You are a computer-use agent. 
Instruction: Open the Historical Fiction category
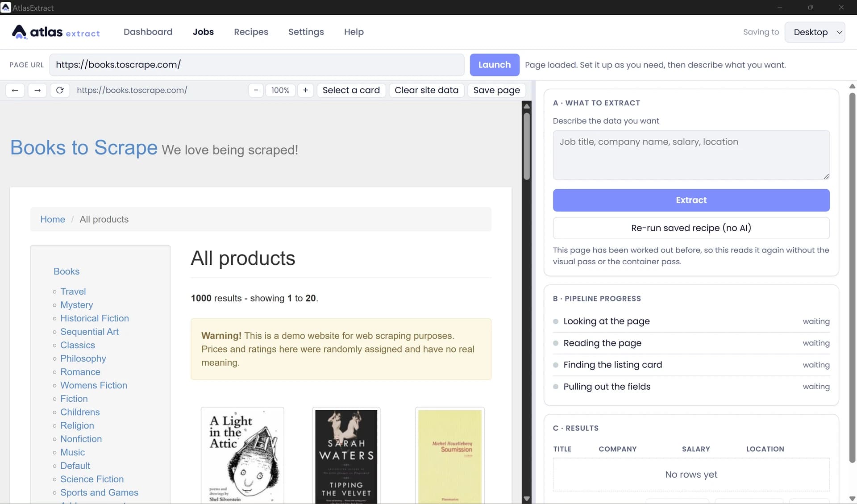pyautogui.click(x=95, y=318)
